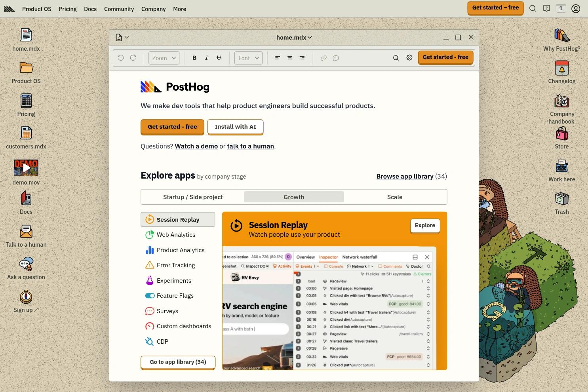Open search from the top bar magnifier
588x392 pixels.
coord(533,8)
